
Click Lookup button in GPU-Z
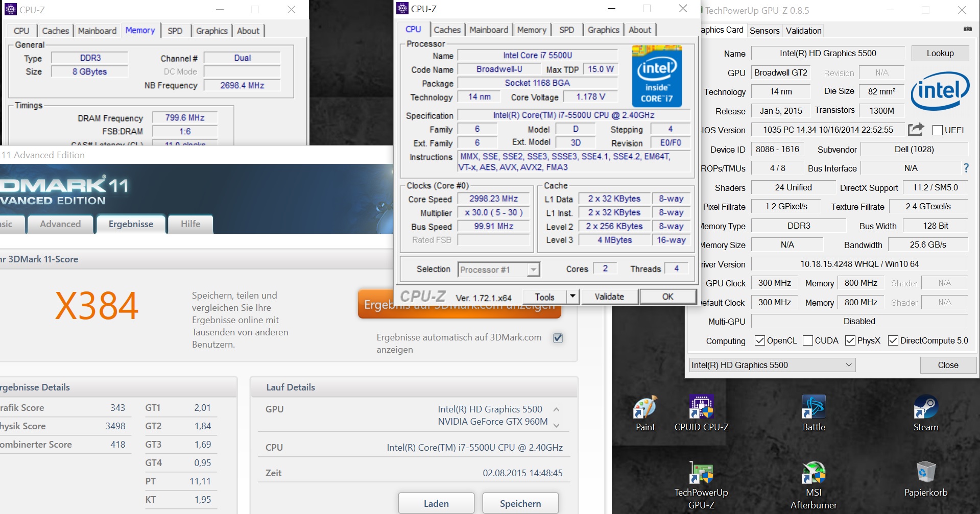[940, 53]
